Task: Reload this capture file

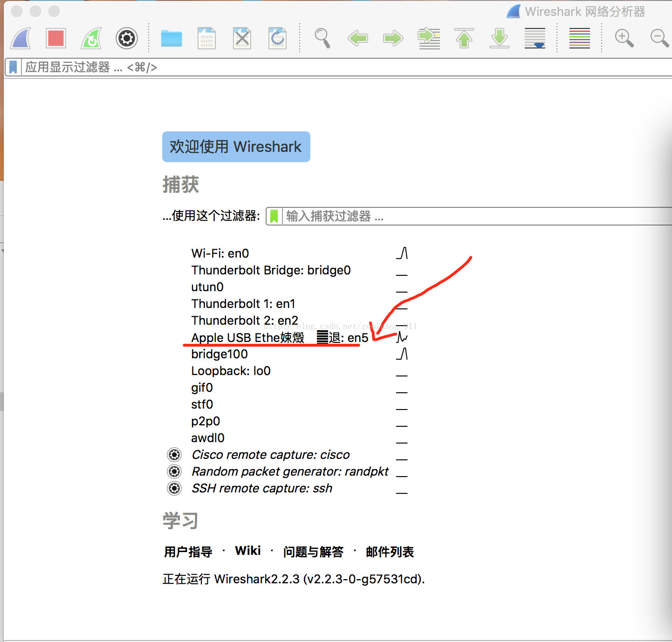Action: coord(277,38)
